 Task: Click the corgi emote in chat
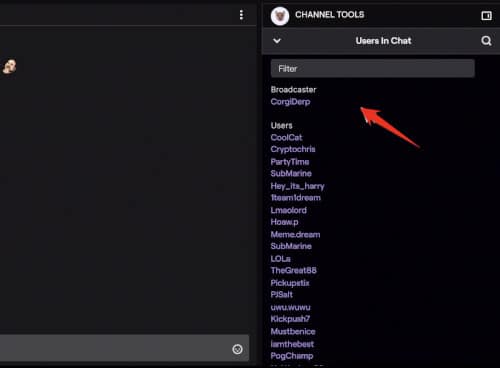click(9, 66)
